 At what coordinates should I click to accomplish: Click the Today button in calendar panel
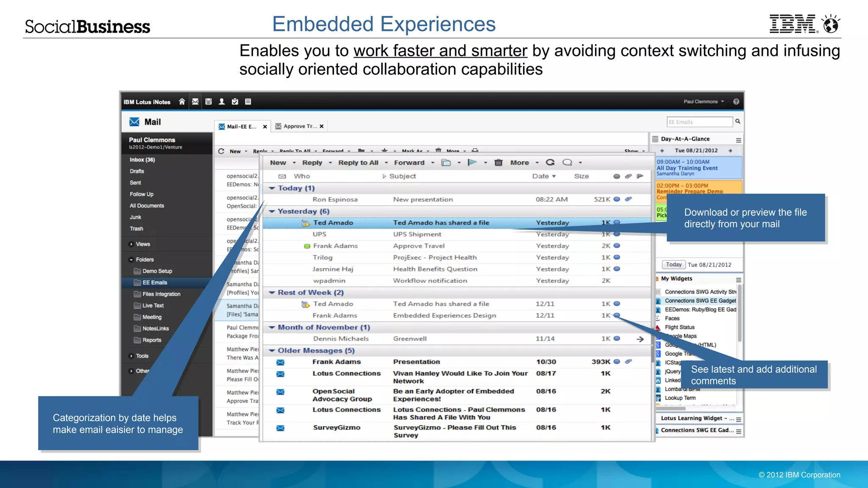tap(673, 264)
